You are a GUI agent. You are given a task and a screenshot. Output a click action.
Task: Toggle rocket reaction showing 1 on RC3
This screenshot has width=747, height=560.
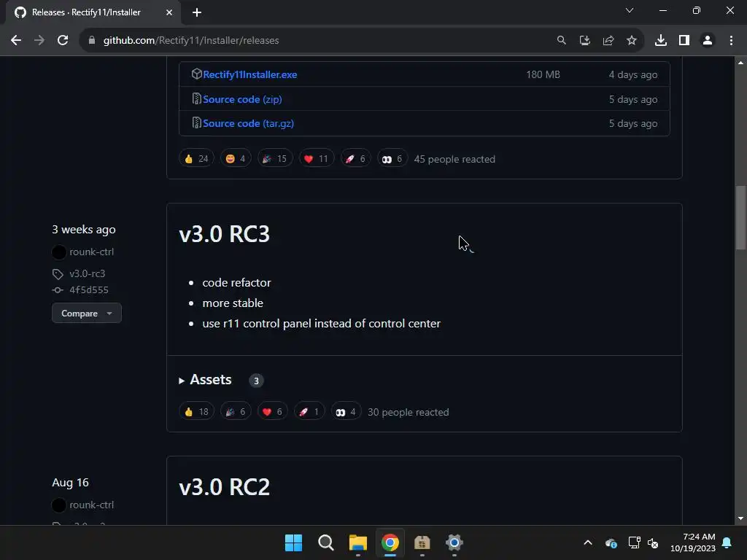coord(309,411)
